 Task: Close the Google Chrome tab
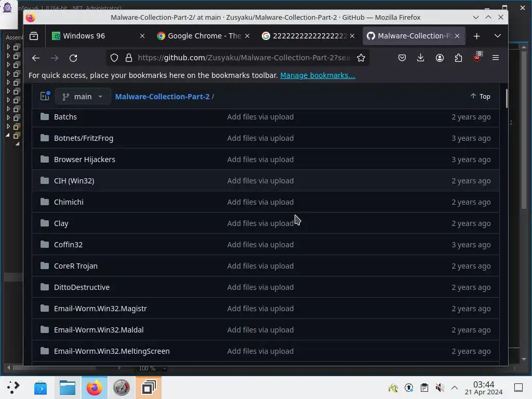pyautogui.click(x=247, y=36)
